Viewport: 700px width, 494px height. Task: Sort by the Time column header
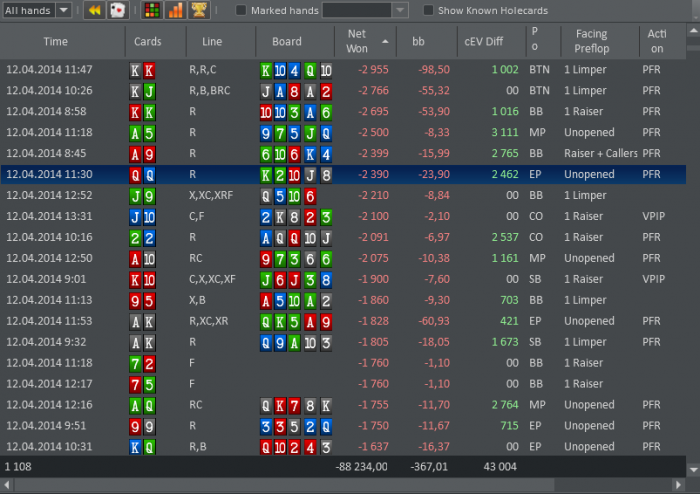coord(62,42)
